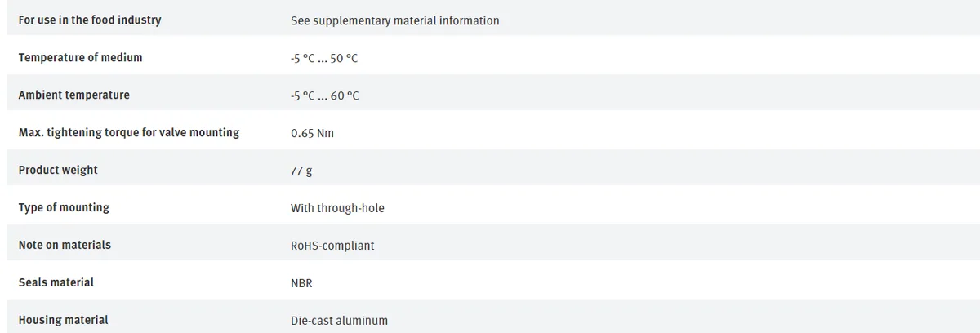Click the 'NBR' seals value
Viewport: 980px width, 333px height.
301,283
